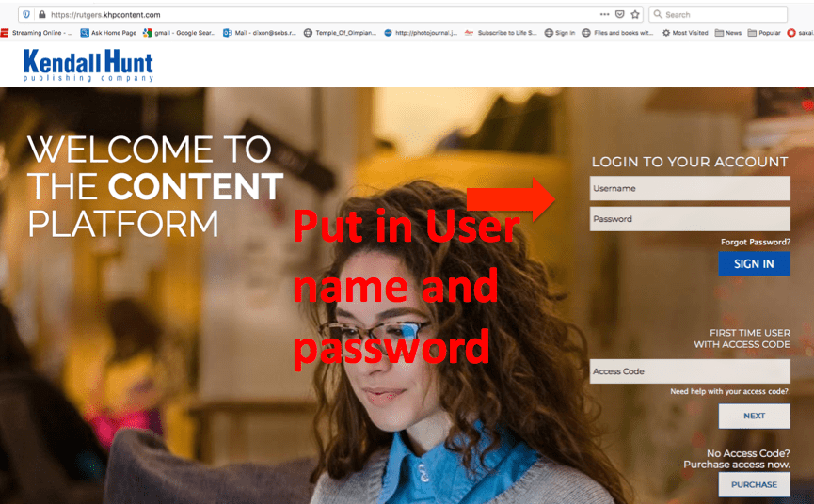Click the Kendall Hunt logo

pyautogui.click(x=88, y=65)
